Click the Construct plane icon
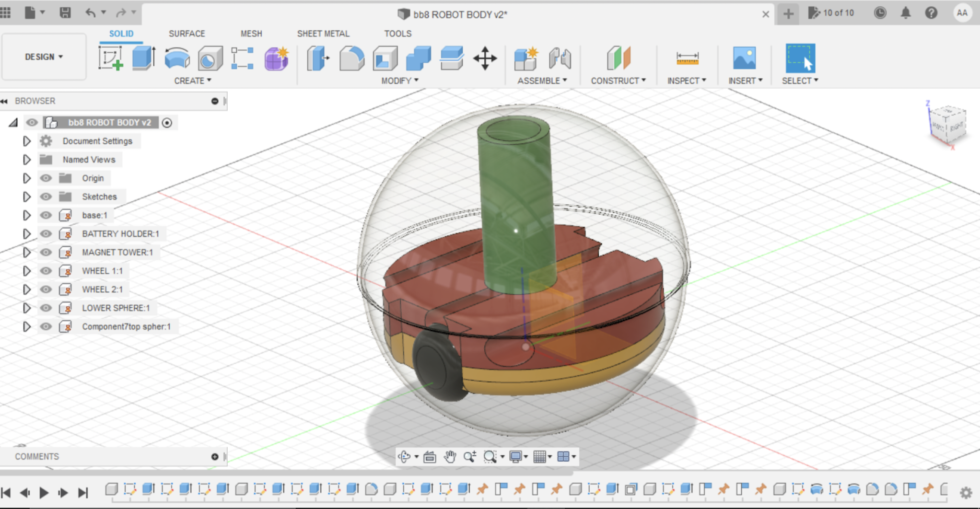 pyautogui.click(x=618, y=58)
